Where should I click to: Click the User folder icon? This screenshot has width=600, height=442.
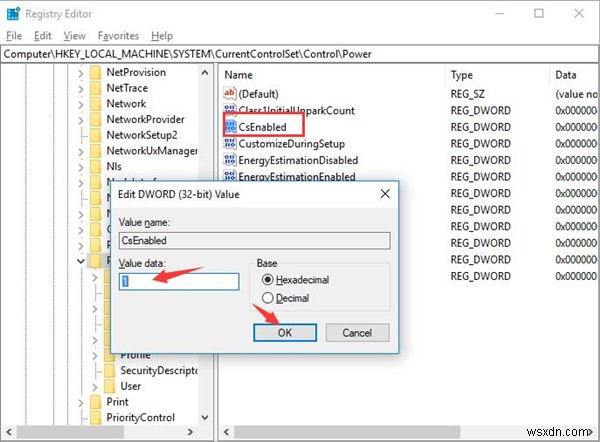pos(109,386)
